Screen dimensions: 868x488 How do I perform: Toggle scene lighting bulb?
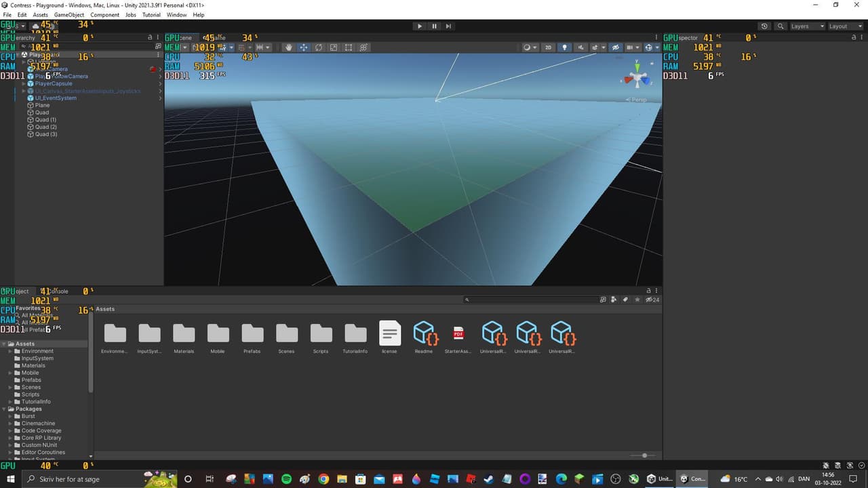564,47
